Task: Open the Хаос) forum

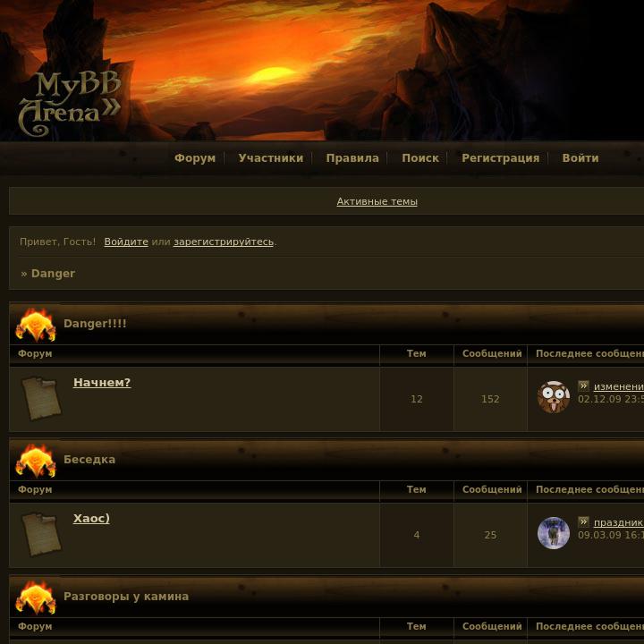Action: 91,518
